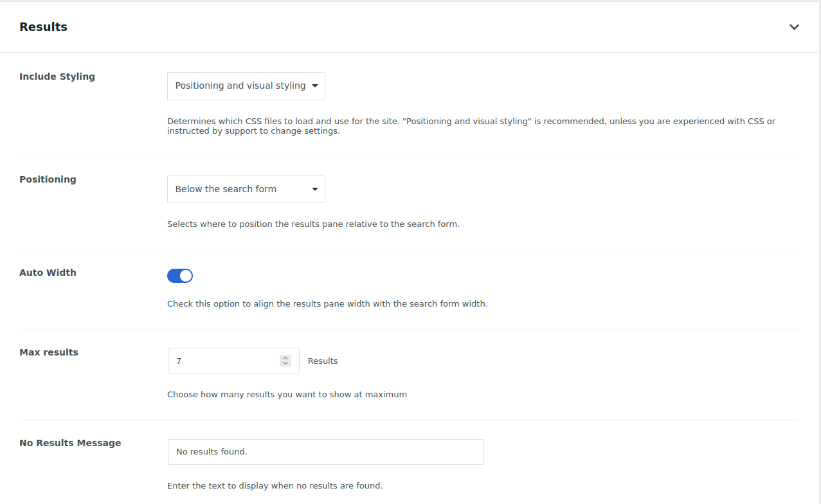Image resolution: width=821 pixels, height=504 pixels.
Task: Click the arrow icon beside "Below the search form"
Action: pyautogui.click(x=314, y=189)
